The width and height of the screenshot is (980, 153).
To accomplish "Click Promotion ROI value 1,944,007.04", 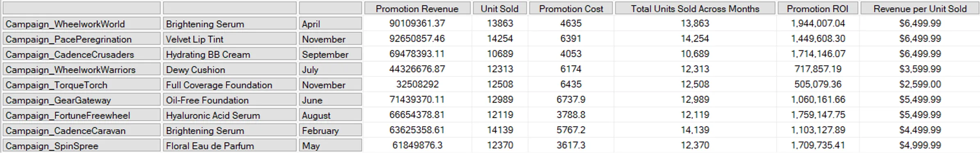I will click(x=818, y=23).
